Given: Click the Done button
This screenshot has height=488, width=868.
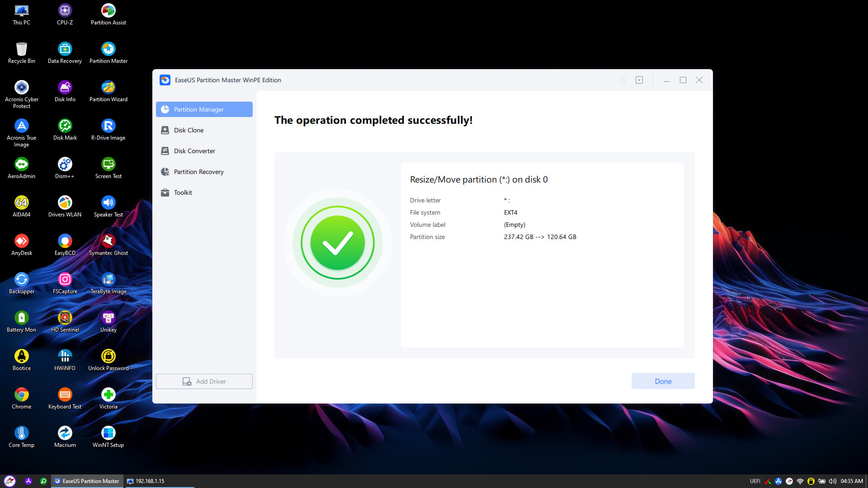Looking at the screenshot, I should (663, 381).
